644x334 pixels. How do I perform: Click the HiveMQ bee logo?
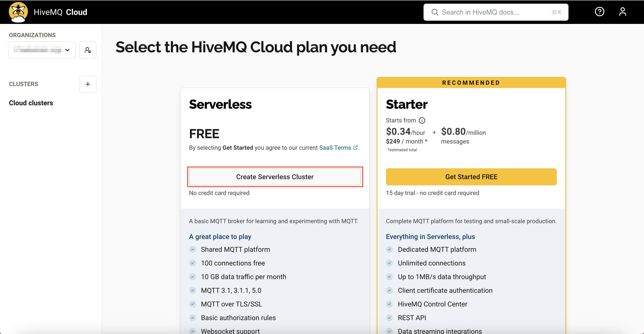[x=18, y=12]
